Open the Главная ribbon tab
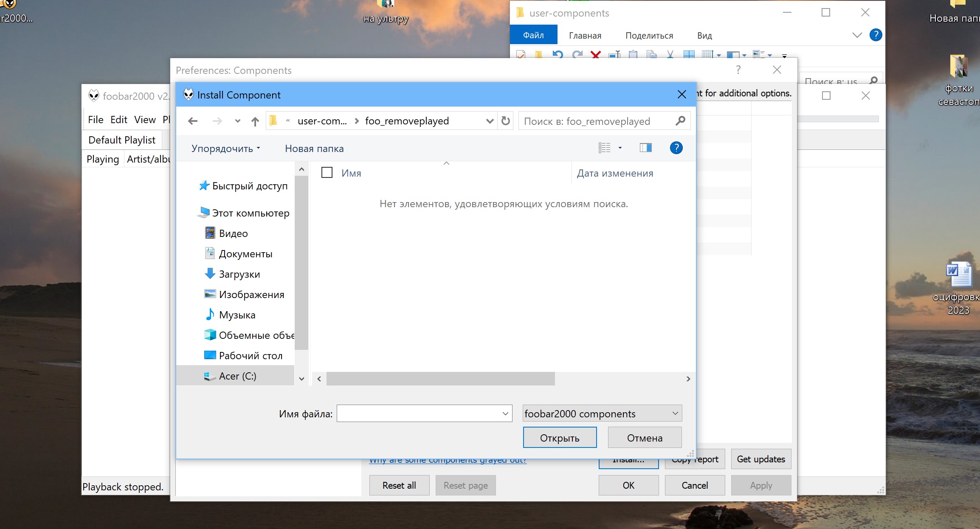 point(585,36)
